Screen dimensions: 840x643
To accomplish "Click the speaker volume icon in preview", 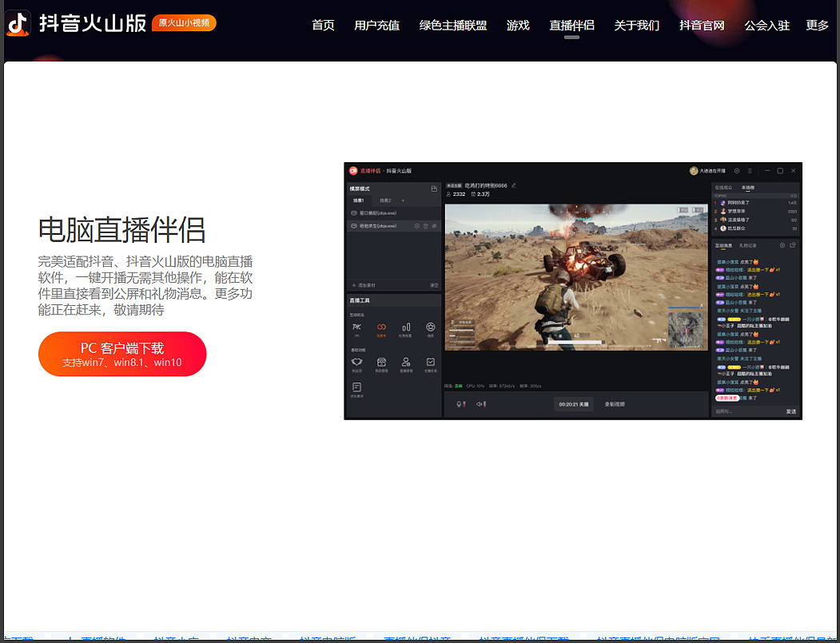I will pyautogui.click(x=479, y=404).
